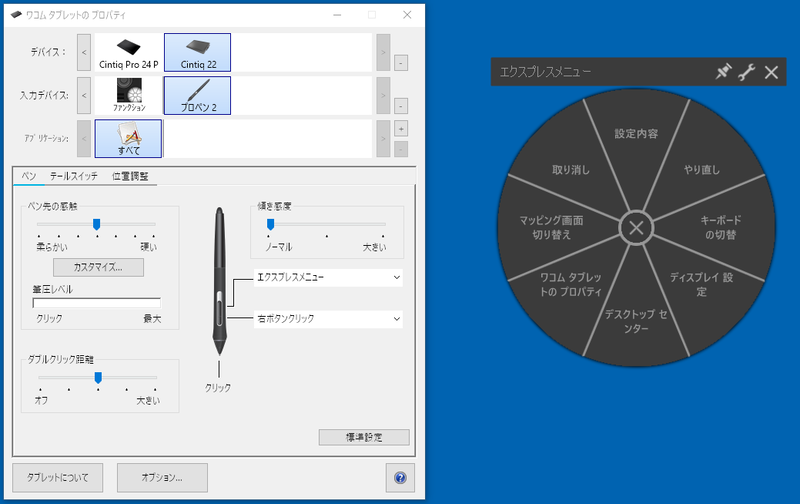Click the ペン先の感触 slider handle

96,224
